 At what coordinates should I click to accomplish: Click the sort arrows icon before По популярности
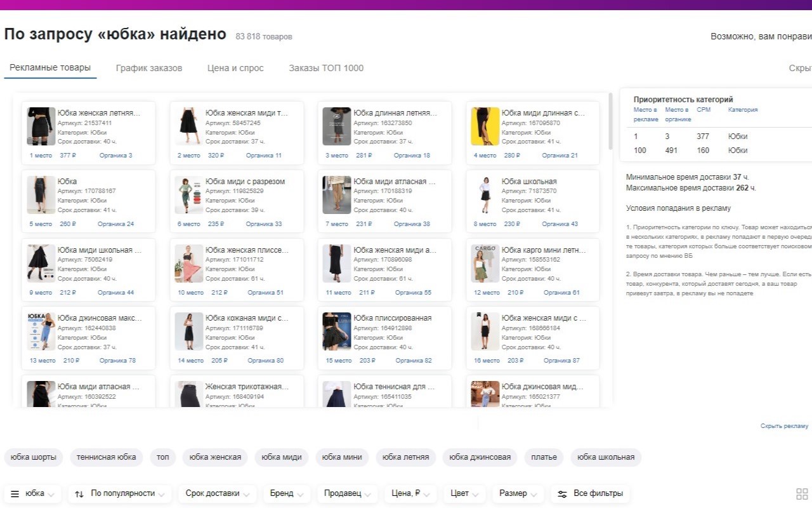tap(79, 494)
